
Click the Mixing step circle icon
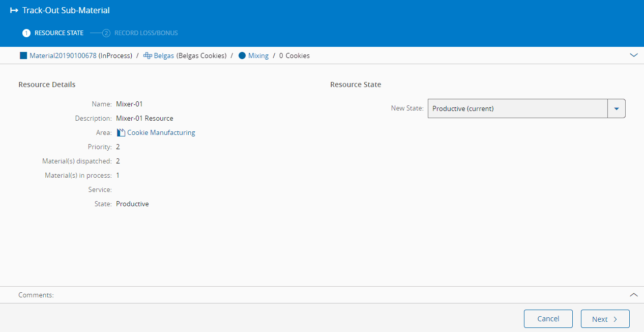point(242,56)
